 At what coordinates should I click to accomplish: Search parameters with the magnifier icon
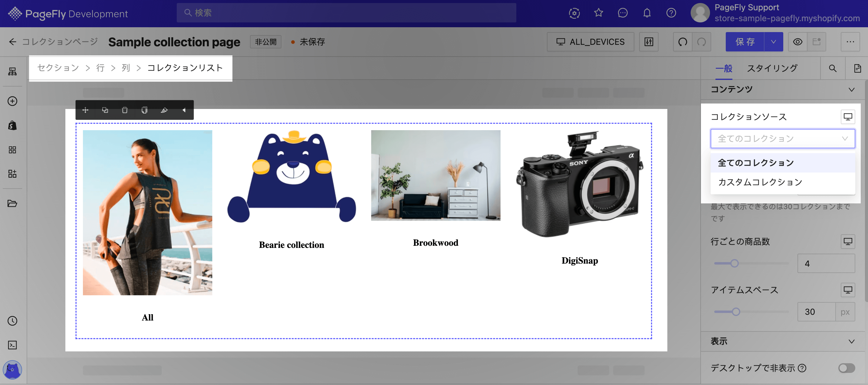pyautogui.click(x=833, y=68)
